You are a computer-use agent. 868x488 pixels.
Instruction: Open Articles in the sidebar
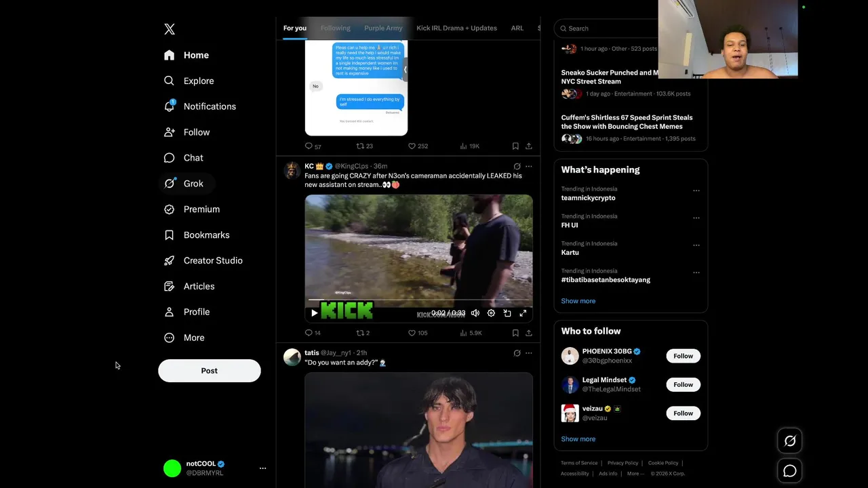click(190, 286)
